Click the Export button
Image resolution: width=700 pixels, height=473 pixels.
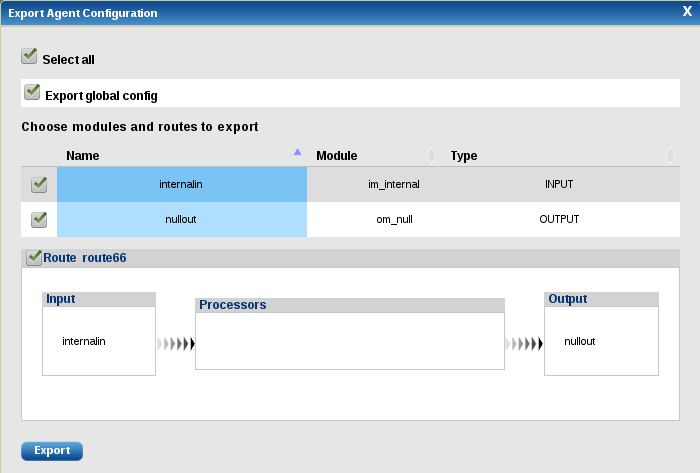click(52, 451)
